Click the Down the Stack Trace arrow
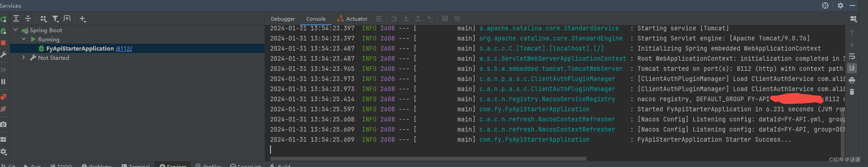This screenshot has height=167, width=868. click(852, 44)
